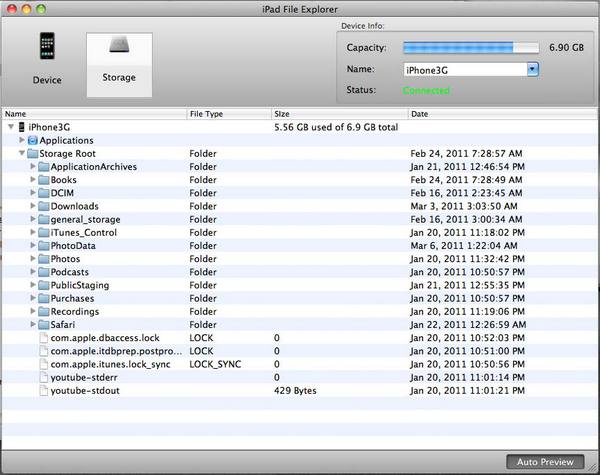Expand the ApplicationArchives folder
This screenshot has height=475, width=600.
pyautogui.click(x=33, y=166)
